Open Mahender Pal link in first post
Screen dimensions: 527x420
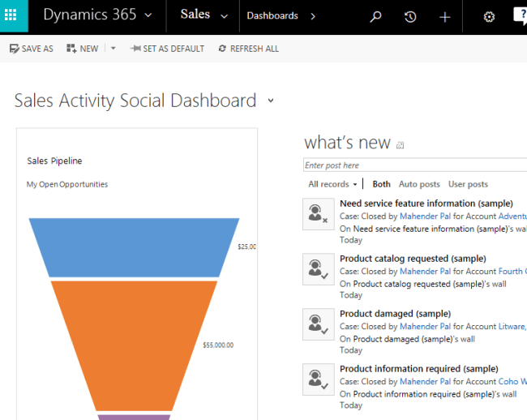coord(425,216)
